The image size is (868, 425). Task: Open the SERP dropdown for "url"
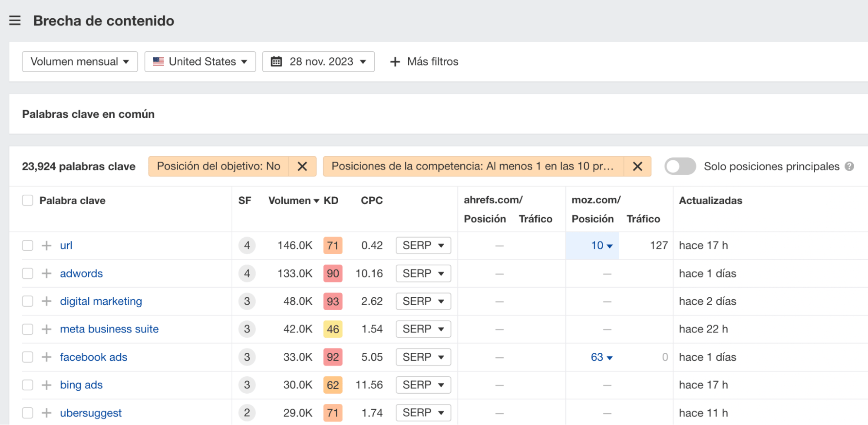423,245
